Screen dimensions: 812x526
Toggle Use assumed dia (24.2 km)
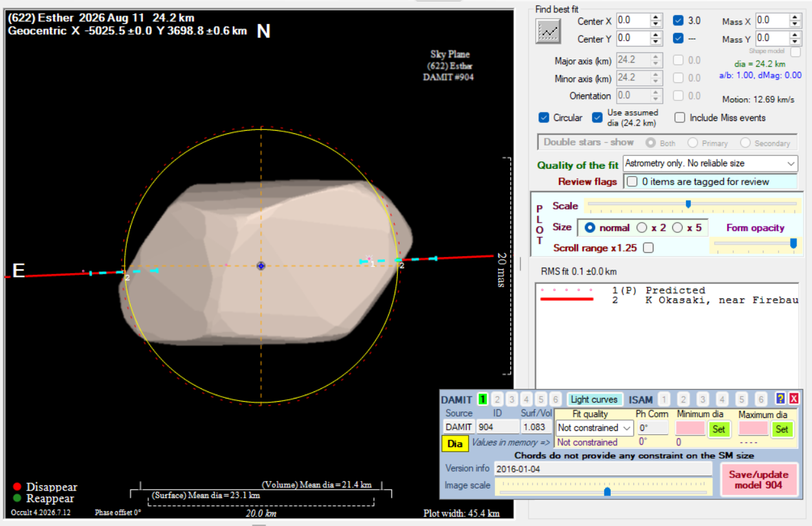597,118
